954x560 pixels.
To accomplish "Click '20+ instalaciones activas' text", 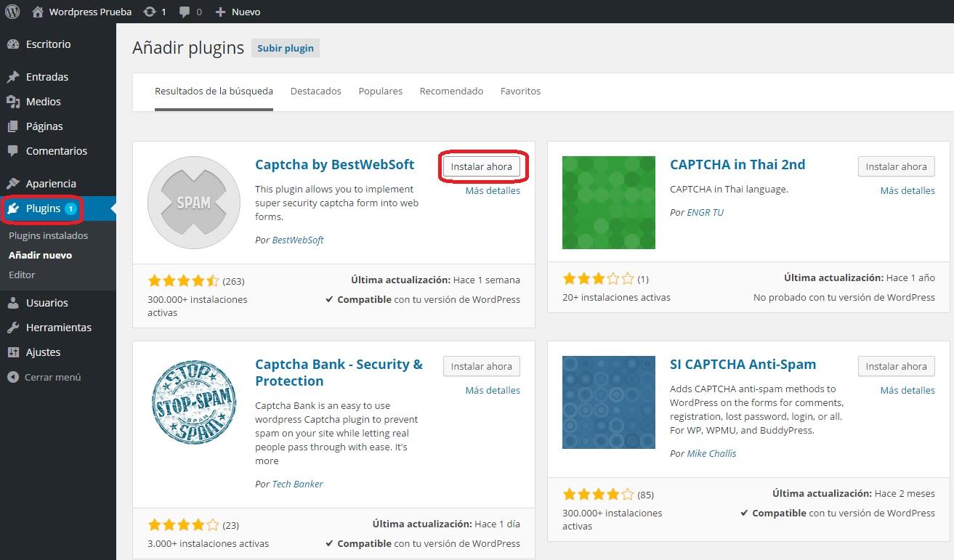I will [616, 298].
